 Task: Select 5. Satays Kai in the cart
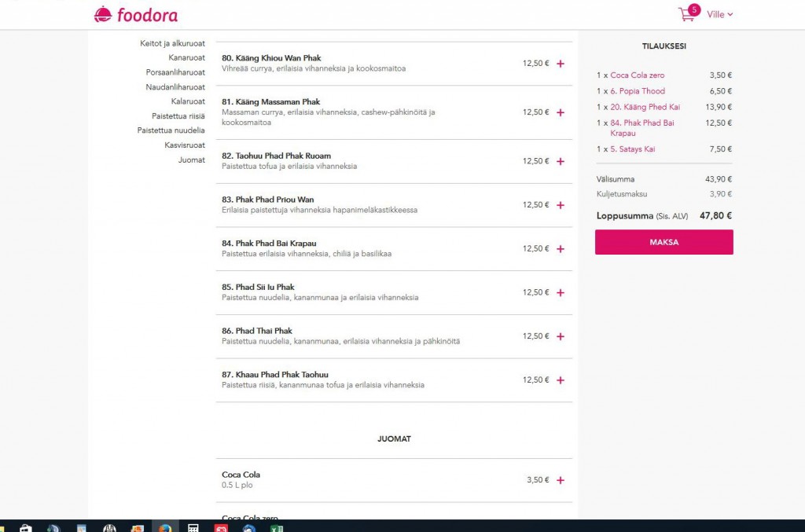632,149
